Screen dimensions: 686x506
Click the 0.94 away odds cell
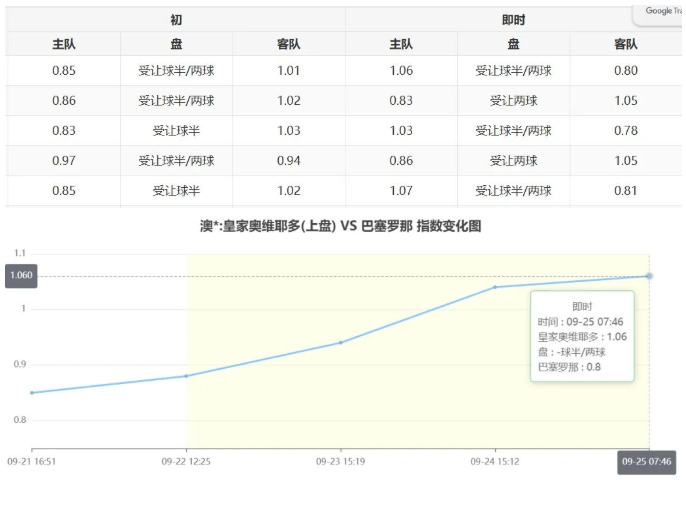[x=289, y=161]
